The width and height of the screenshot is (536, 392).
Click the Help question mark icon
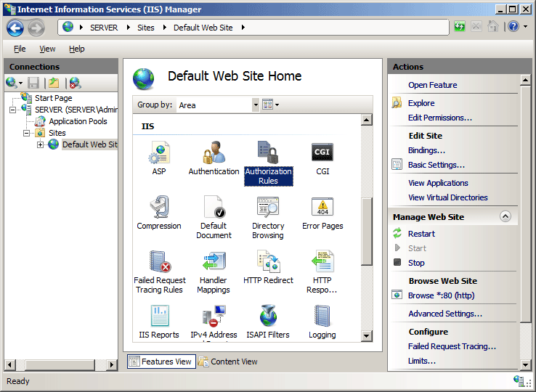coord(513,26)
